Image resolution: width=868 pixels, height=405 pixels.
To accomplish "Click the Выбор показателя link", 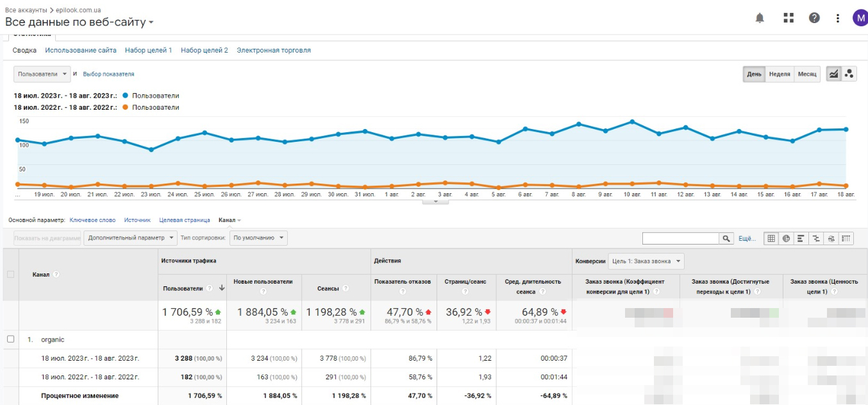I will click(108, 74).
